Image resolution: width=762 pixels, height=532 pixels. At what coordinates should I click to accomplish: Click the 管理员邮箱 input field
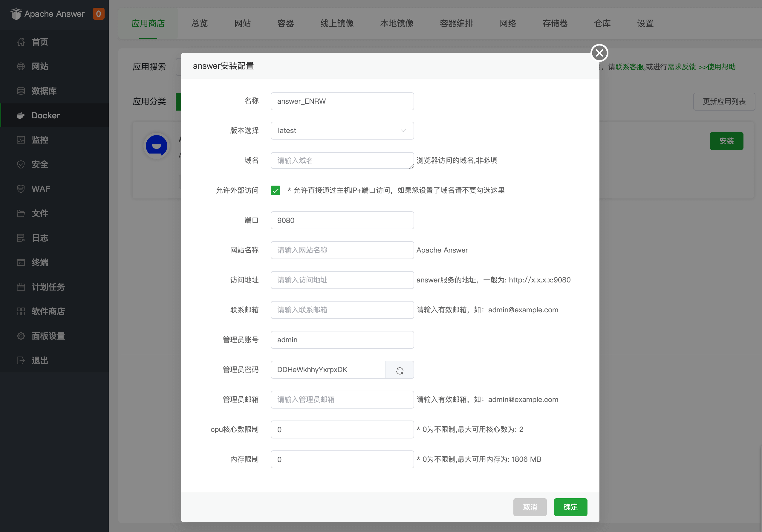(x=342, y=400)
